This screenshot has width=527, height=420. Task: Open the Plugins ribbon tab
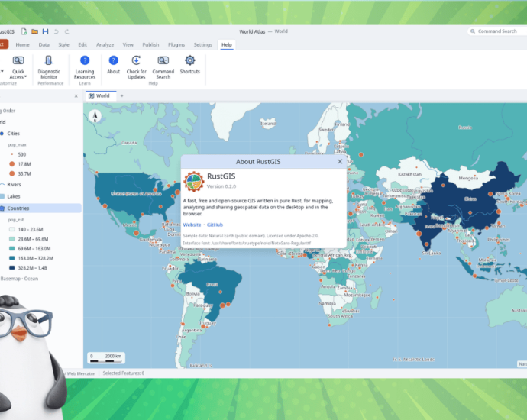pos(176,45)
